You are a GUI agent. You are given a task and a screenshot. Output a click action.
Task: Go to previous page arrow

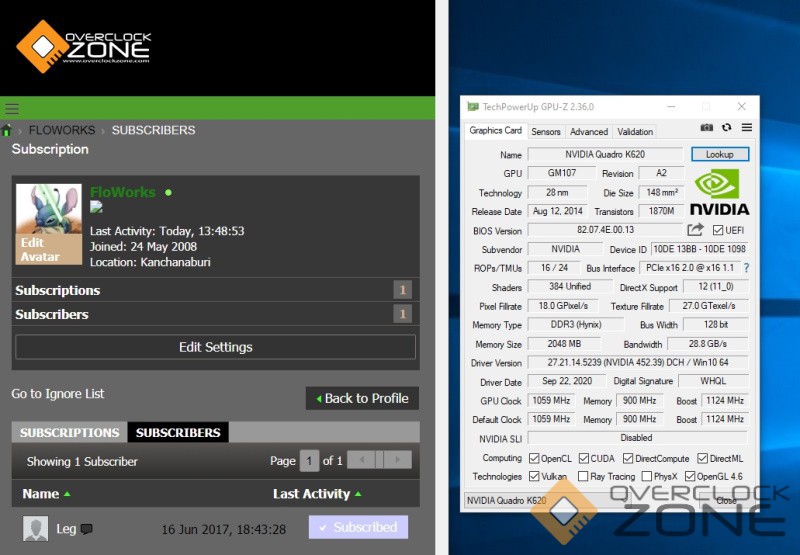[362, 460]
